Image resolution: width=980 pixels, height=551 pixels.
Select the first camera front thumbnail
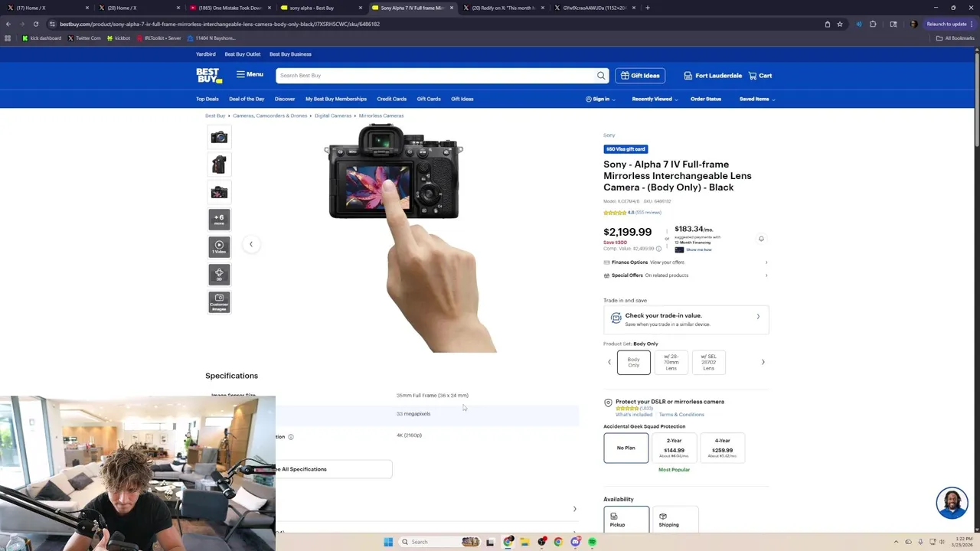click(219, 137)
